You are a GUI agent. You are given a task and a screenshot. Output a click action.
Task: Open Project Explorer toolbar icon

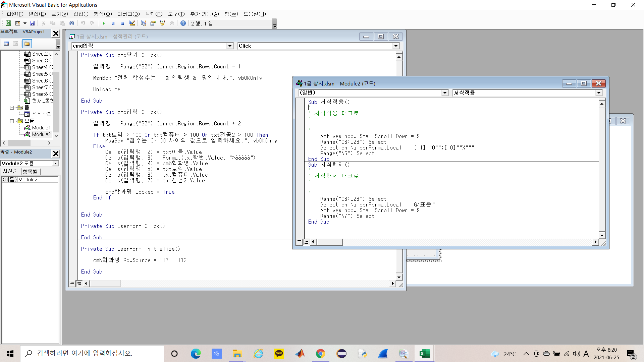click(144, 23)
